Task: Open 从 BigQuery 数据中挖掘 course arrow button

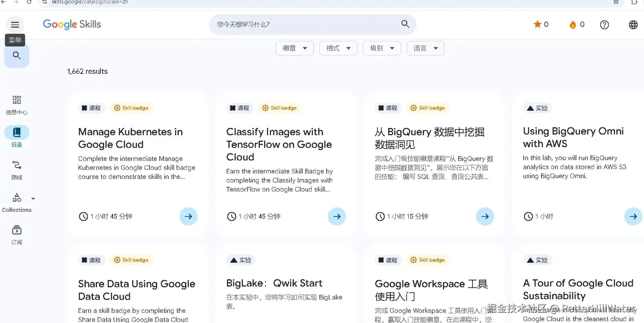Action: (485, 216)
